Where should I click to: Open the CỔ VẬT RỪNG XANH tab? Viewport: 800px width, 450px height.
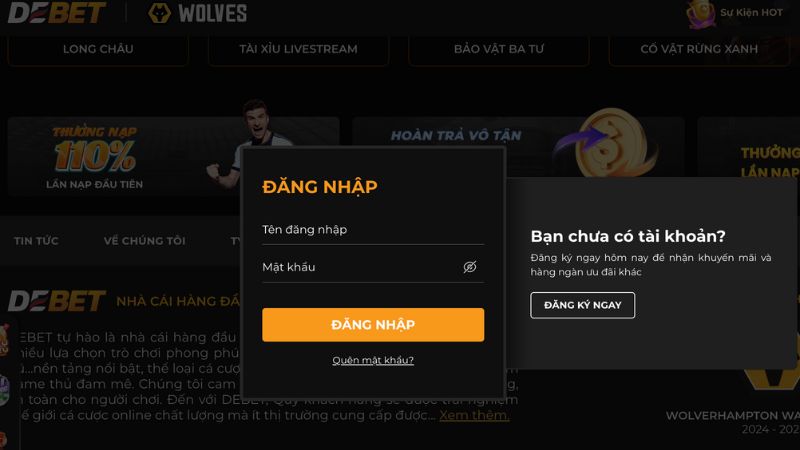point(699,49)
